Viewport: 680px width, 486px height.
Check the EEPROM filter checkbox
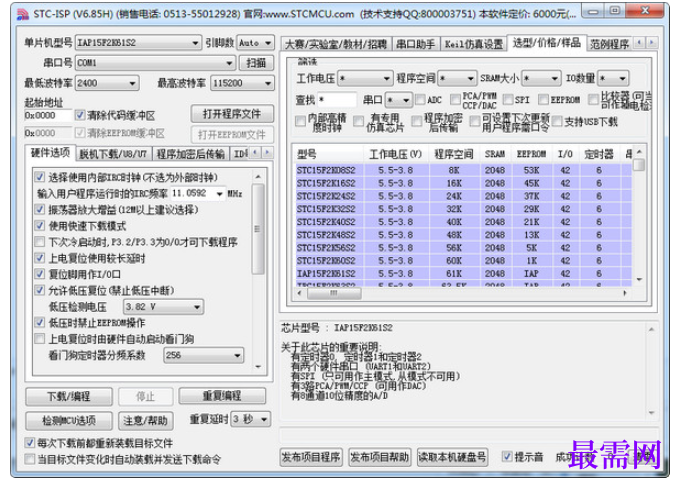(543, 100)
